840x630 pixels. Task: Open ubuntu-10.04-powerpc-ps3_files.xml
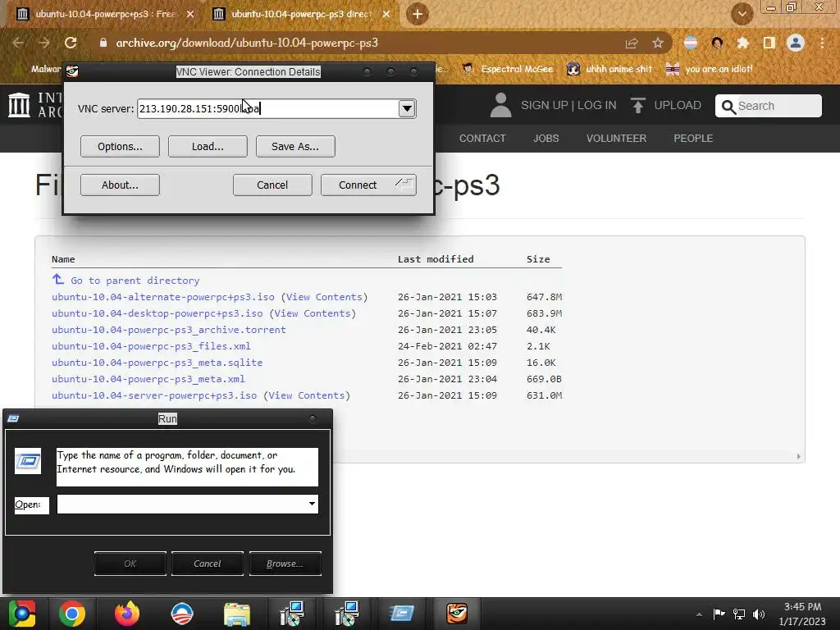pos(151,346)
